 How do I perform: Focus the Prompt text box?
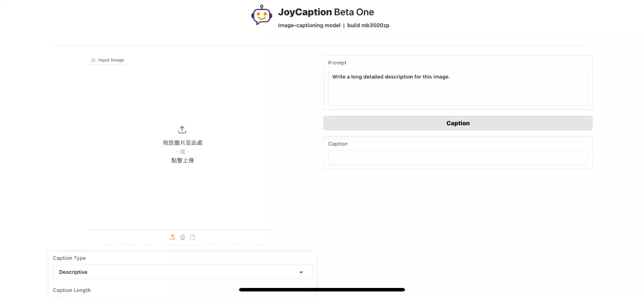tap(458, 88)
